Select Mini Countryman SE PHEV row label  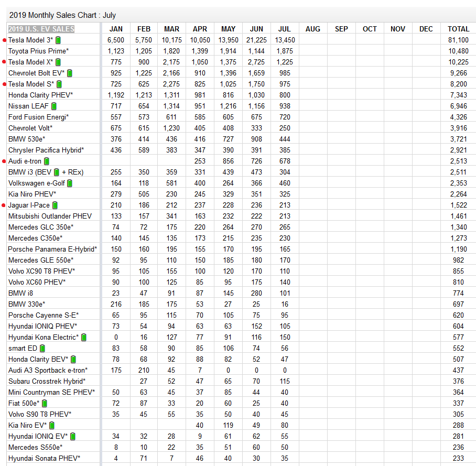pos(51,392)
